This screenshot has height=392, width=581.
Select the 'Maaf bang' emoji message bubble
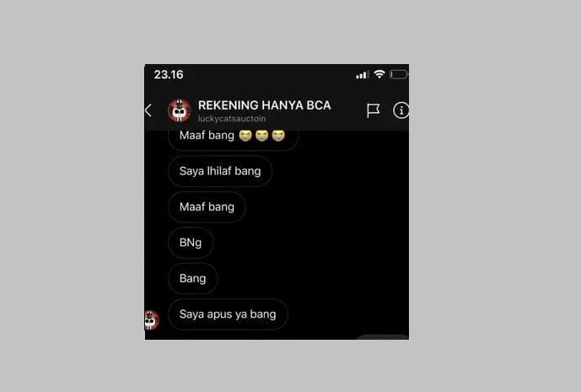[234, 137]
